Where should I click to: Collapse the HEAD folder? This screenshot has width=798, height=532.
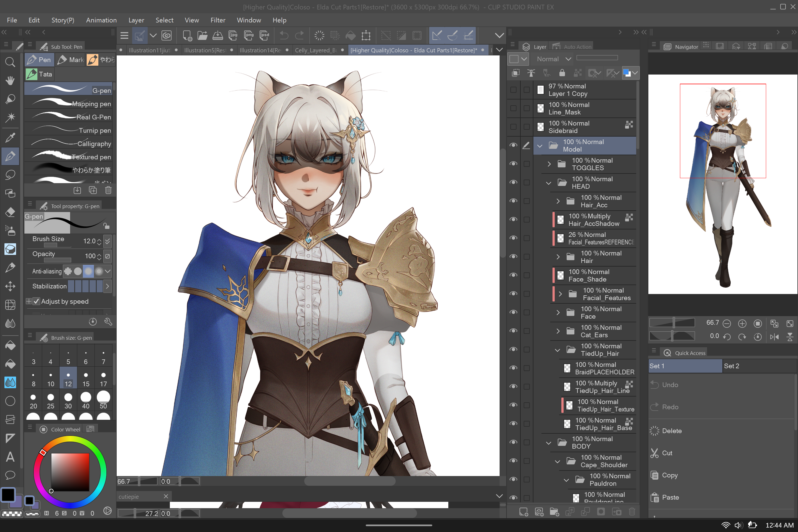coord(549,183)
